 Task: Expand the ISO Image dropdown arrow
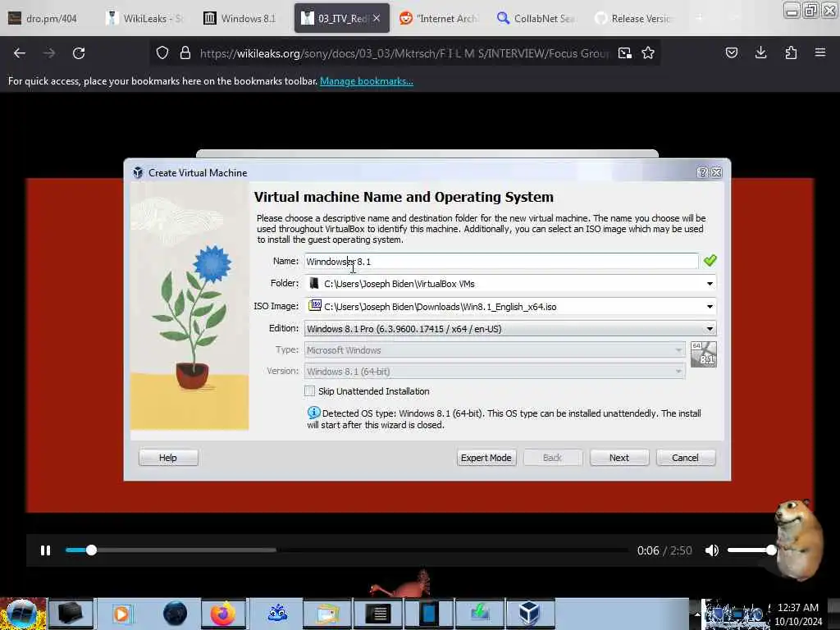click(x=710, y=307)
